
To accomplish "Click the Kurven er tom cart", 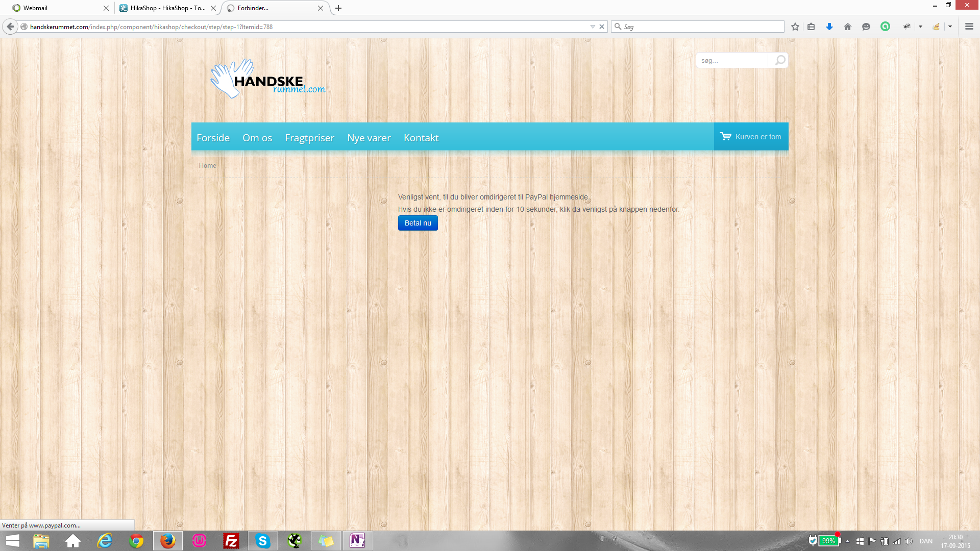I will [x=750, y=137].
